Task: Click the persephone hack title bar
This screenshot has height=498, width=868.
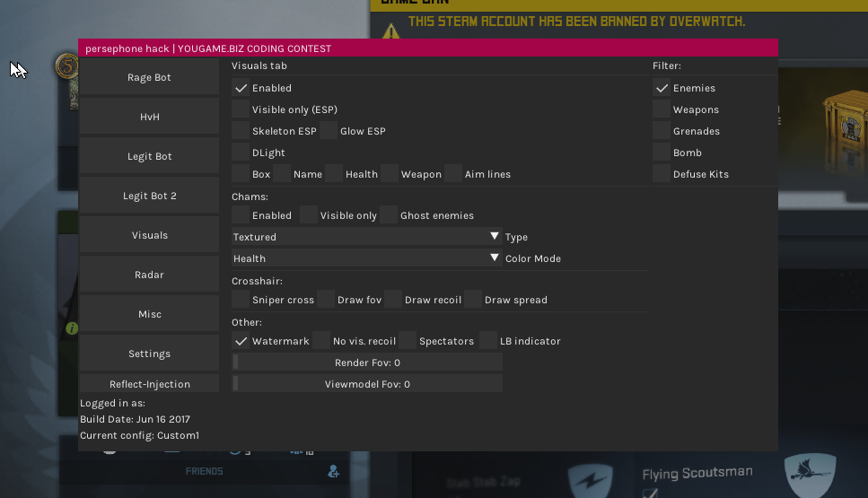Action: (428, 48)
